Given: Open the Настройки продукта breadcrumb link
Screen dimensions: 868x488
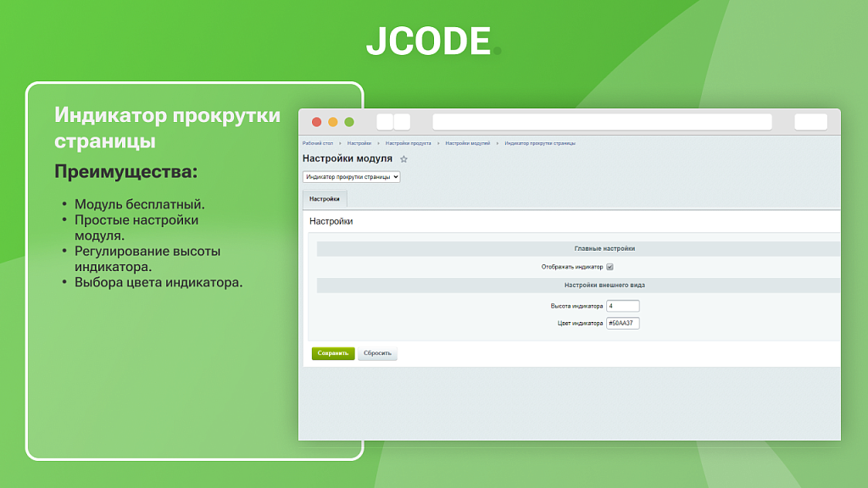Looking at the screenshot, I should coord(408,143).
